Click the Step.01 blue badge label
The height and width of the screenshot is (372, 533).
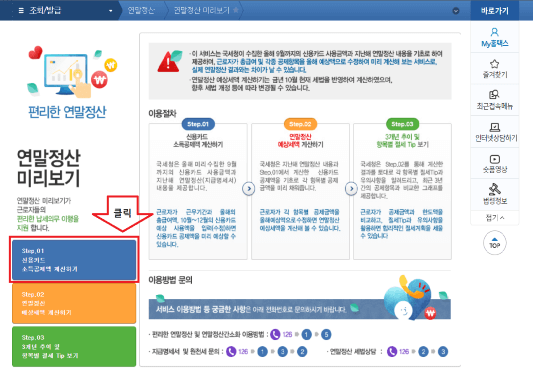tap(198, 124)
